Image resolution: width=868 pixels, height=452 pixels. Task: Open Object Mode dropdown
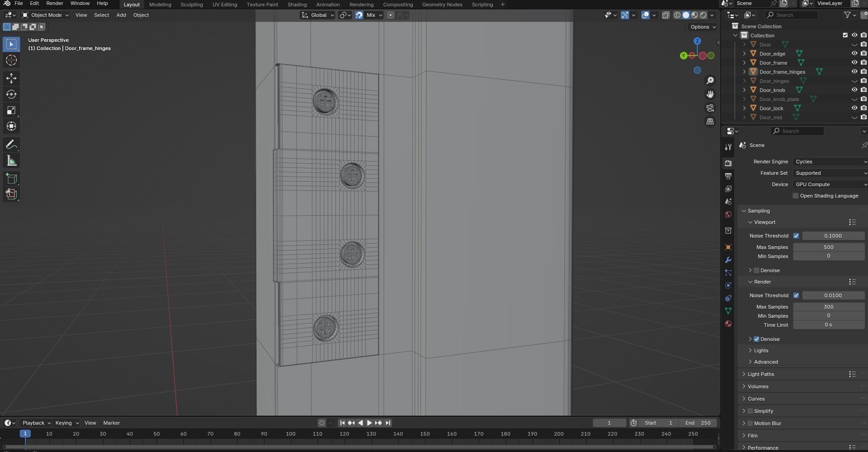point(46,15)
